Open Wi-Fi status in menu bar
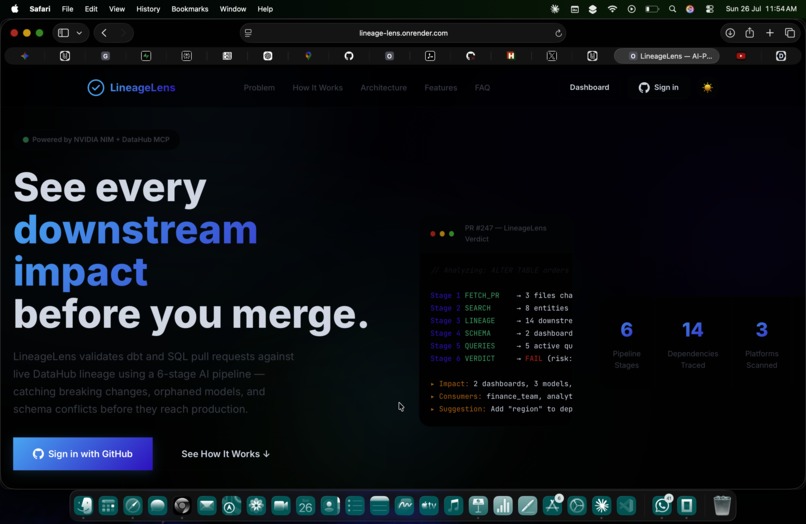Viewport: 806px width, 524px height. point(612,9)
